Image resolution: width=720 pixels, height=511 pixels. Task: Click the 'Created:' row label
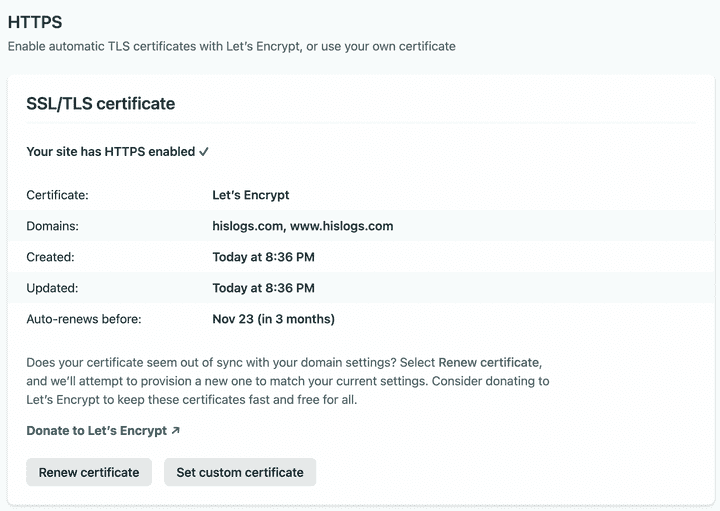click(50, 257)
